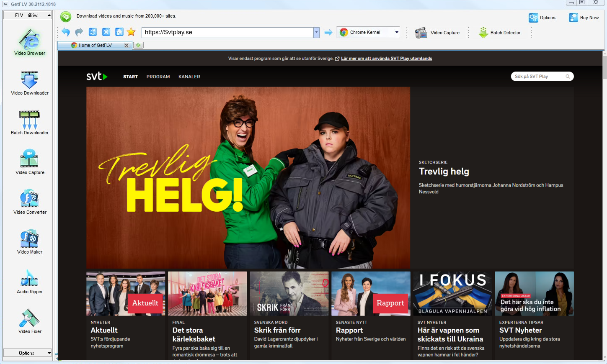Expand the Options dropdown at the sidebar bottom
The width and height of the screenshot is (607, 364).
[27, 353]
